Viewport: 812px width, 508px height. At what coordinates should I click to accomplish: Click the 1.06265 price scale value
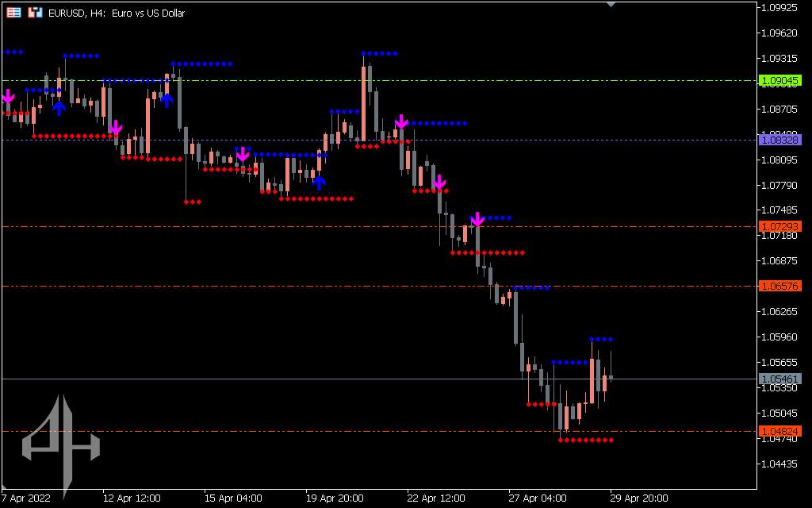pyautogui.click(x=779, y=311)
